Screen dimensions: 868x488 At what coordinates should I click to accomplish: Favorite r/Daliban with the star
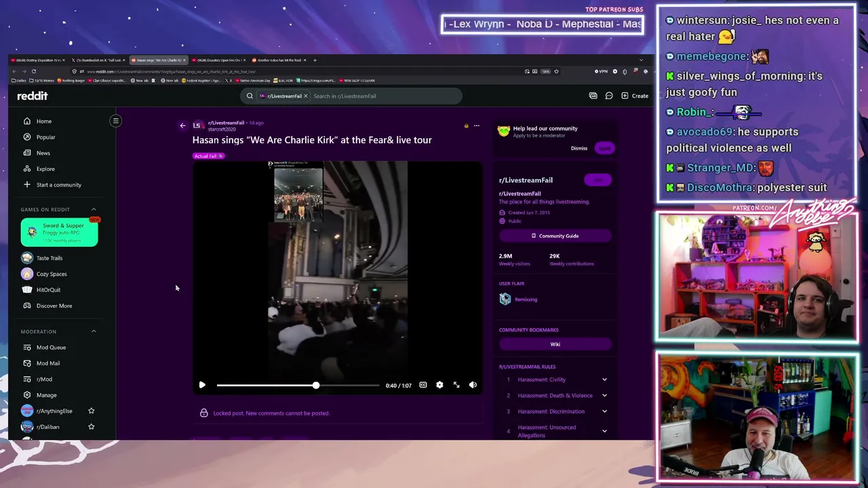pyautogui.click(x=92, y=427)
